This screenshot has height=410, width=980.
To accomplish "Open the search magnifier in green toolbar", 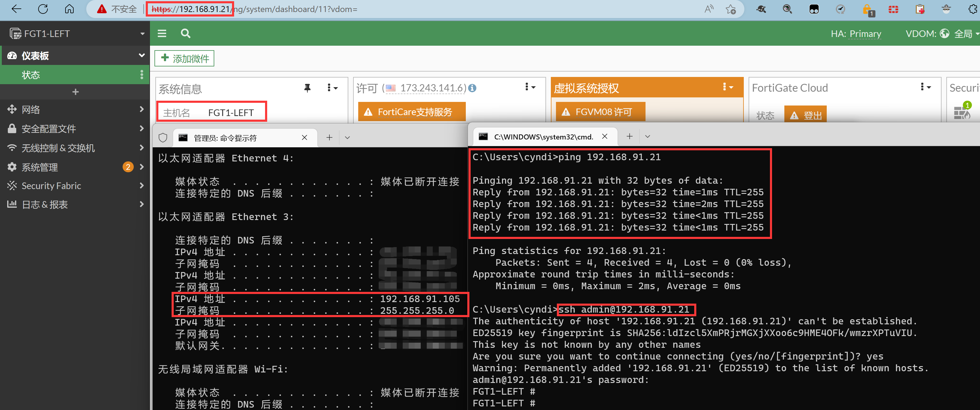I will (x=185, y=33).
